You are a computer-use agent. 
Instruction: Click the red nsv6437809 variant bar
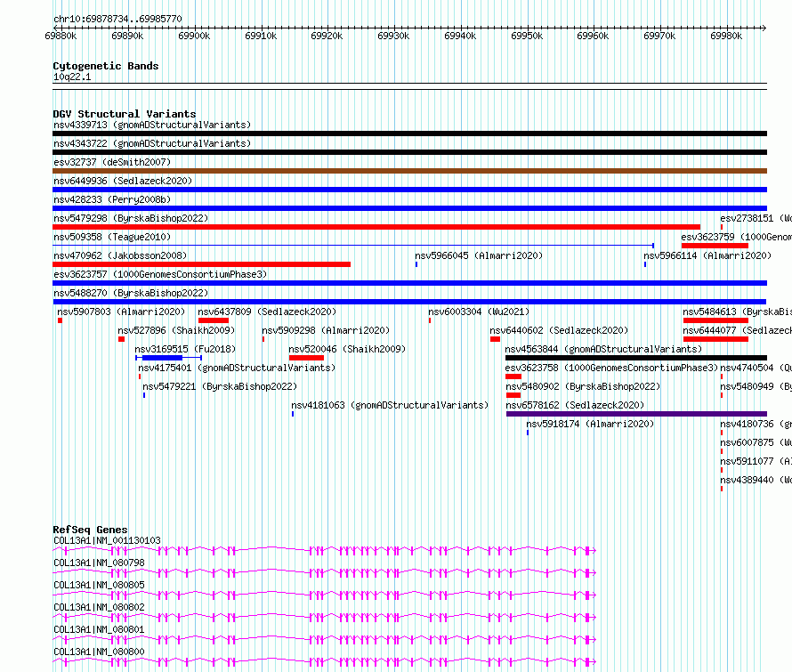tap(214, 320)
